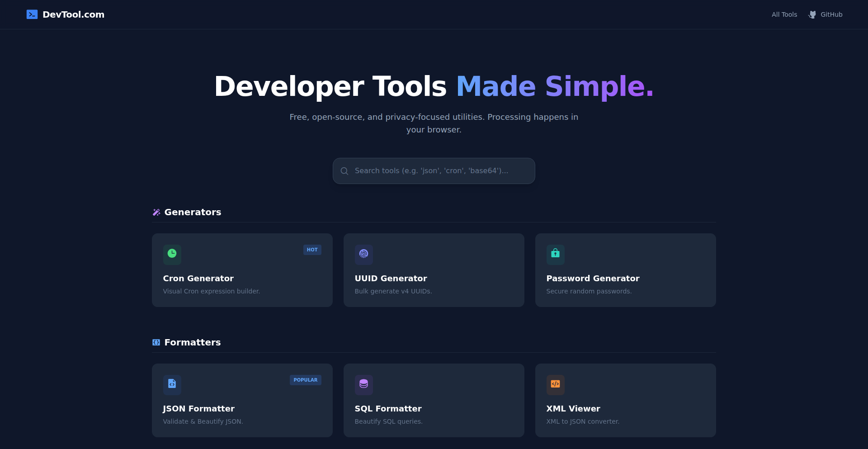Go to DevTool.com home link
Image resolution: width=868 pixels, height=449 pixels.
66,14
